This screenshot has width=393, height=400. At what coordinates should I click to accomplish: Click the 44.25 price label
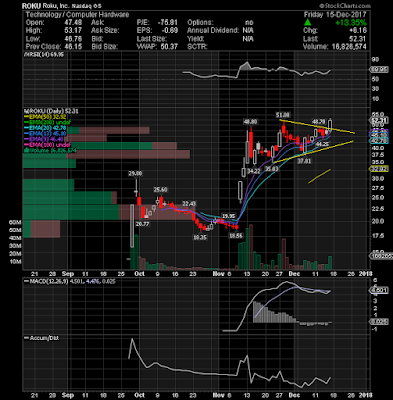tap(323, 145)
